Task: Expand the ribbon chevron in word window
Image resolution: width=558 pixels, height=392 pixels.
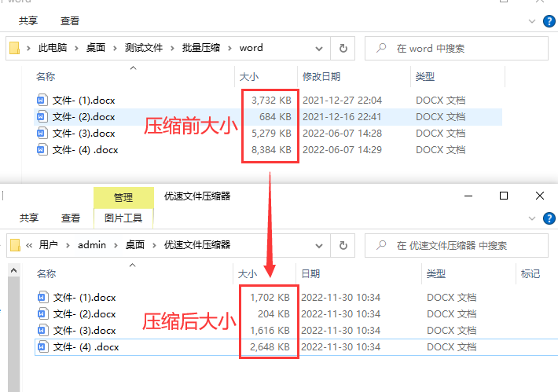Action: 532,21
